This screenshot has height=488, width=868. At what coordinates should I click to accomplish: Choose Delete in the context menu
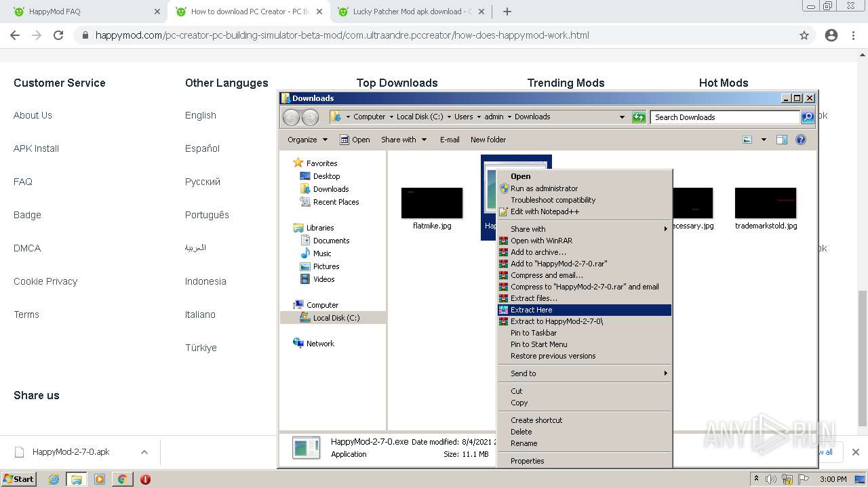pyautogui.click(x=585, y=432)
